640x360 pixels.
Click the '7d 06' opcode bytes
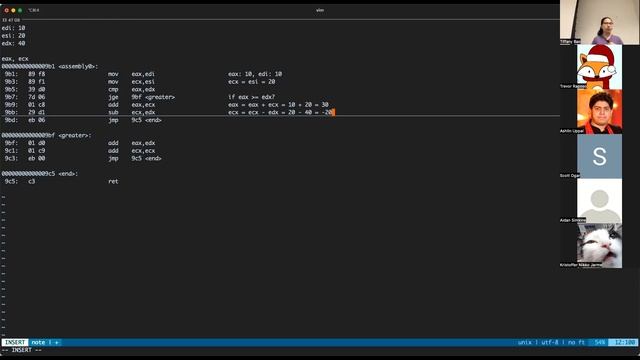37,97
